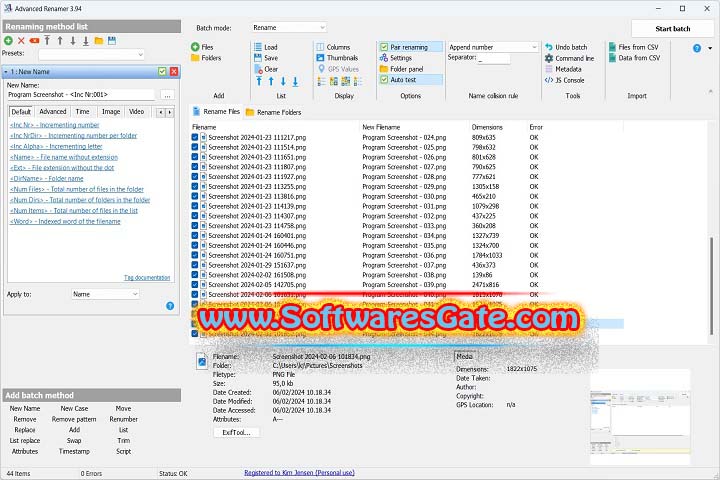Switch to the Image tags tab
720x480 pixels.
[x=111, y=112]
